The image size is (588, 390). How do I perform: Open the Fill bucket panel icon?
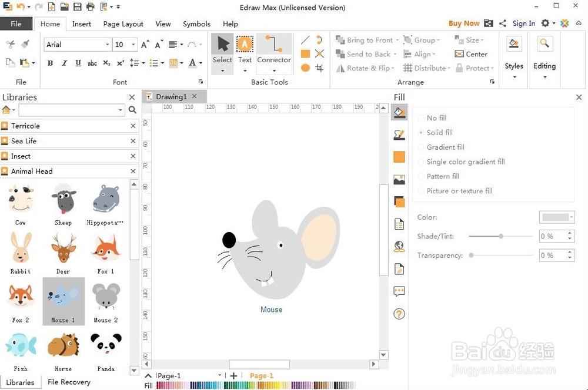pyautogui.click(x=399, y=112)
